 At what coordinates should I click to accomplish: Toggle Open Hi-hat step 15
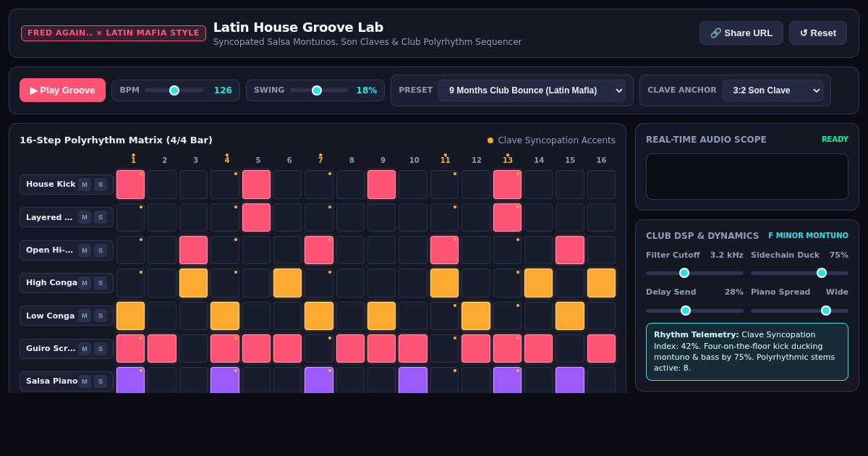(570, 250)
